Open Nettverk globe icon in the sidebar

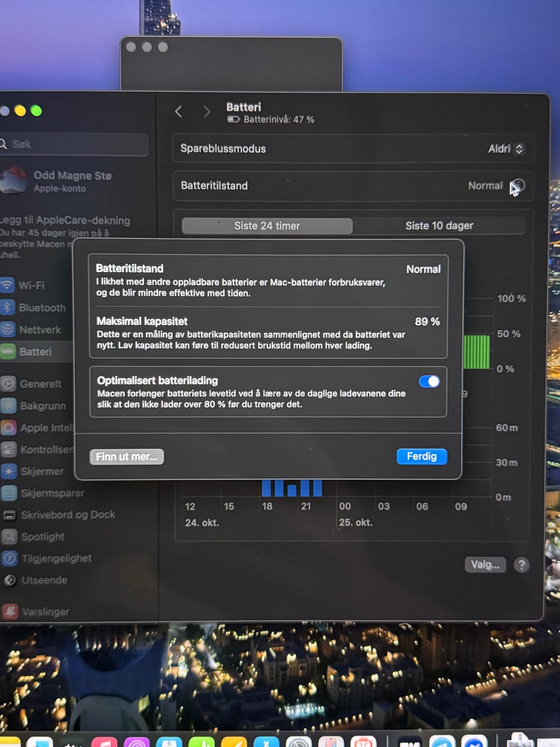8,329
